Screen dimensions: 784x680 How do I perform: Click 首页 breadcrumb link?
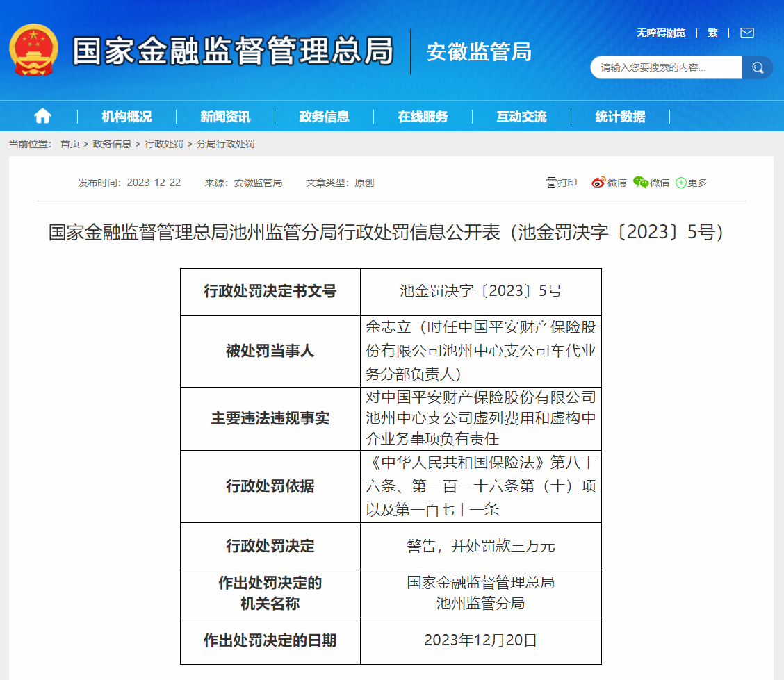point(70,144)
